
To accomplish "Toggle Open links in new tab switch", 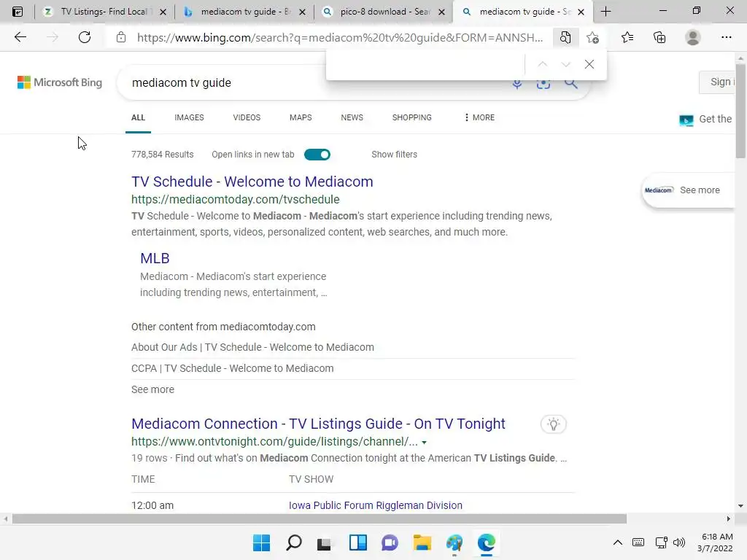I will (317, 155).
